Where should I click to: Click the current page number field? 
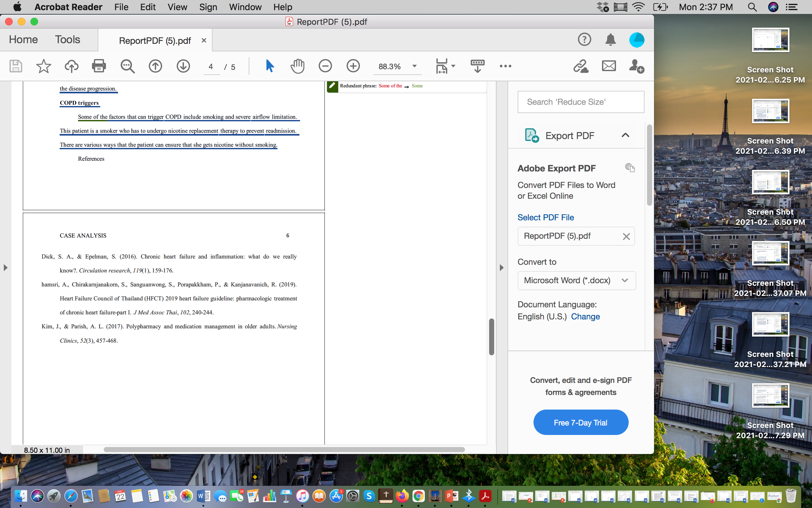point(211,67)
